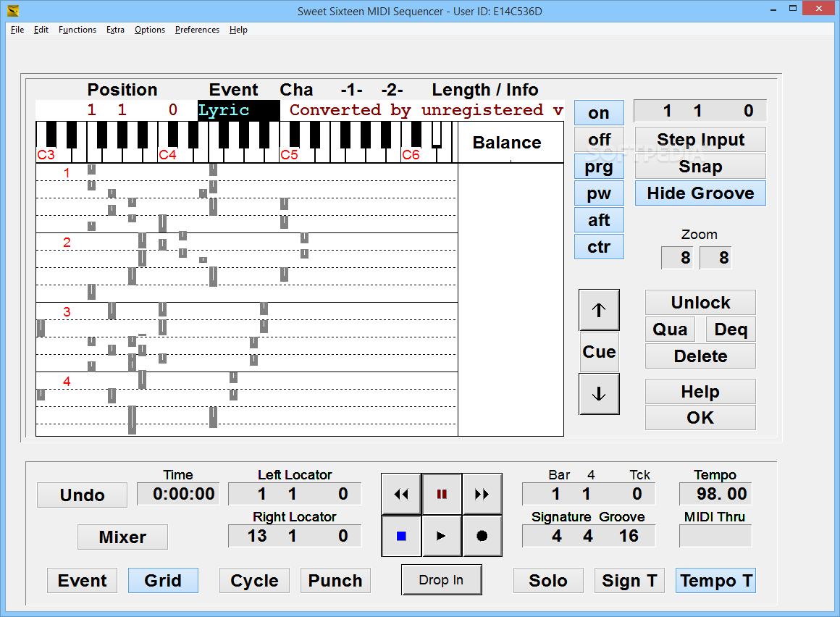Click the play button
The image size is (840, 617).
(442, 536)
